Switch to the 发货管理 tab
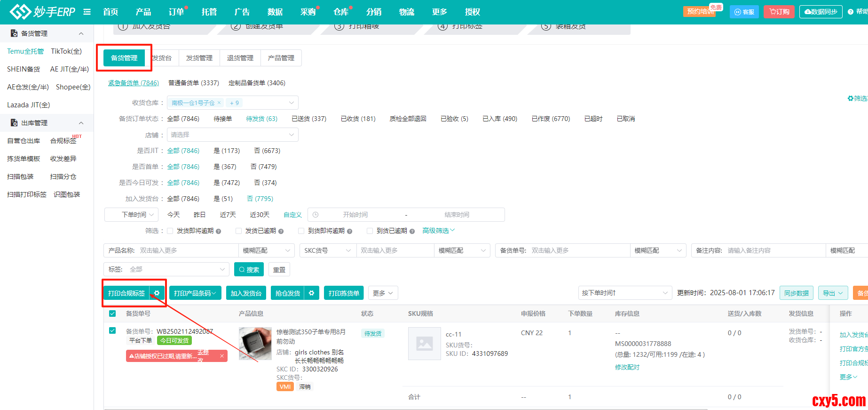The width and height of the screenshot is (868, 410). point(199,58)
